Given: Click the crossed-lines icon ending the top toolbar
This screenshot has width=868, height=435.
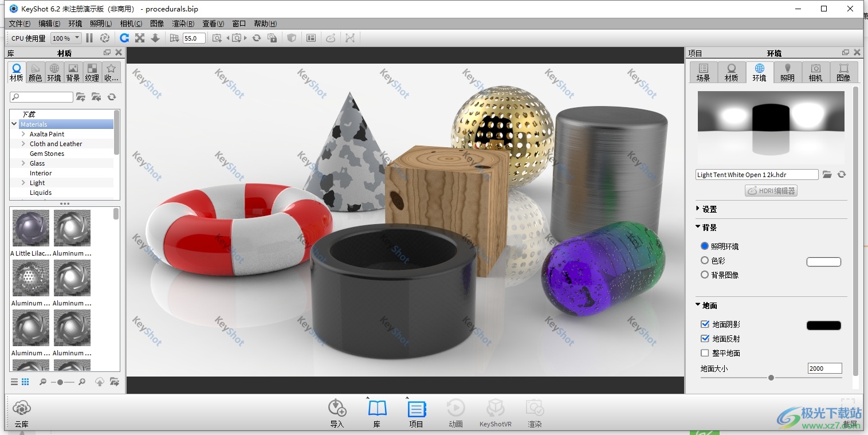Looking at the screenshot, I should pyautogui.click(x=350, y=38).
